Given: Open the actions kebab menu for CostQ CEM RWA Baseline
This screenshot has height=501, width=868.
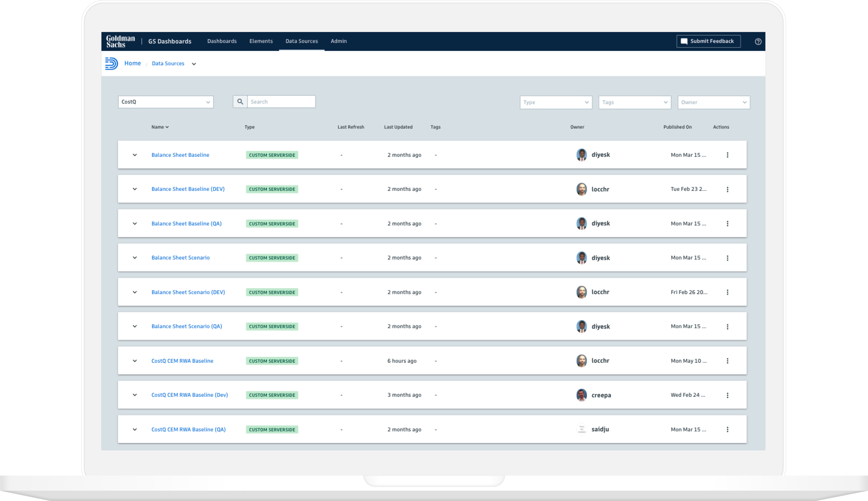Looking at the screenshot, I should (728, 361).
